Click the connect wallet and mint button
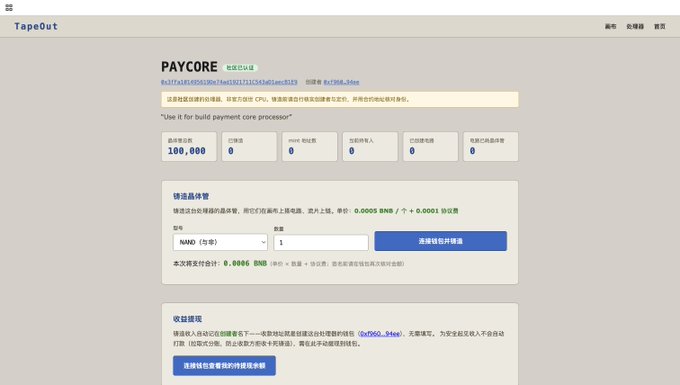Screen dimensions: 680x385 pos(441,241)
